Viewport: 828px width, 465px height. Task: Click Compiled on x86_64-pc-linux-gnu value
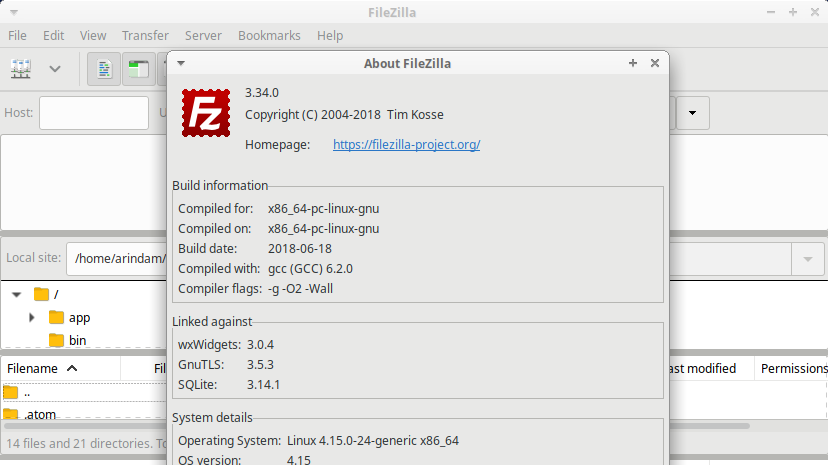click(x=324, y=229)
